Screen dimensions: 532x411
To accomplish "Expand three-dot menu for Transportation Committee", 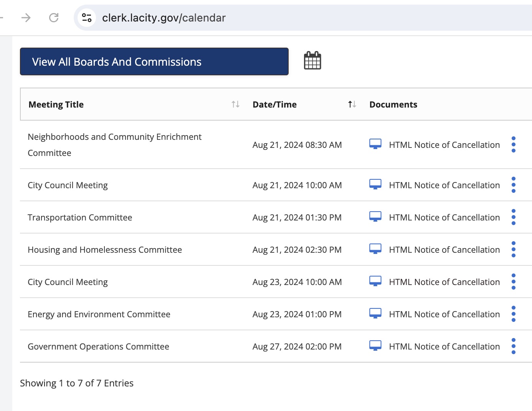I will point(513,217).
